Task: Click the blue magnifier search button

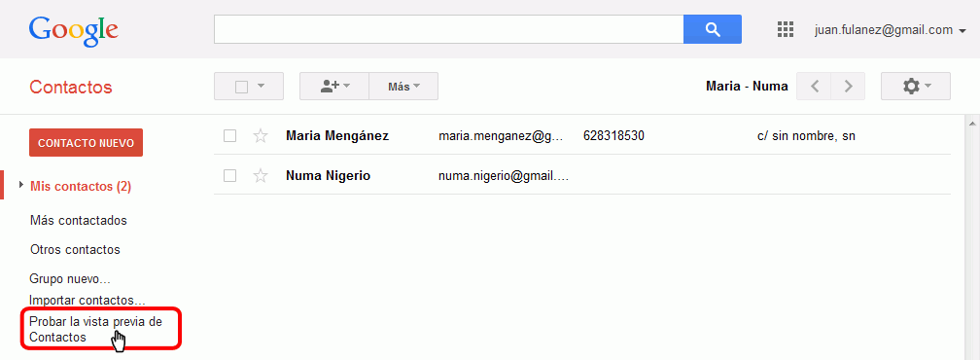Action: coord(713,29)
